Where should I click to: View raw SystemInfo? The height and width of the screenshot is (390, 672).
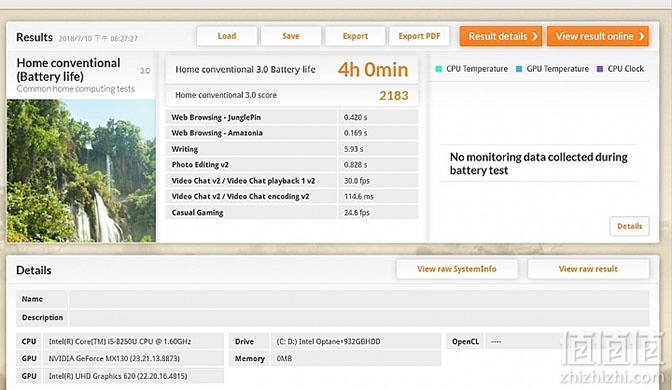457,269
